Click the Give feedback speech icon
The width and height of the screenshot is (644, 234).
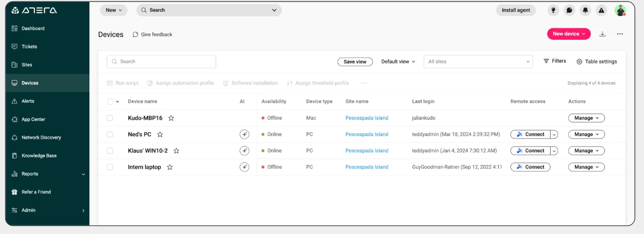136,34
